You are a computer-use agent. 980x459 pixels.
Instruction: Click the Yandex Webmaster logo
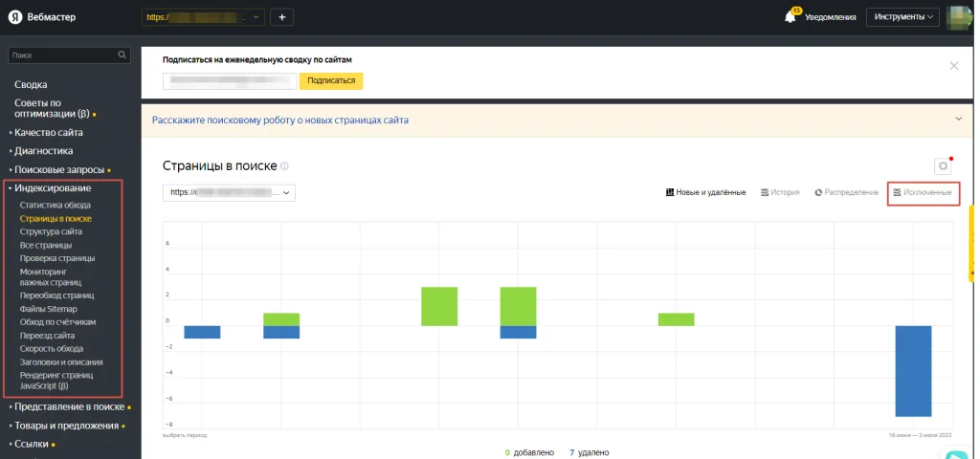pyautogui.click(x=42, y=17)
